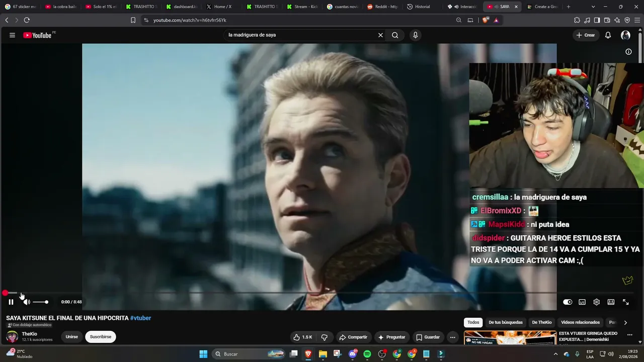Open options for the ESTA VTUBER GRINGA video

629,335
